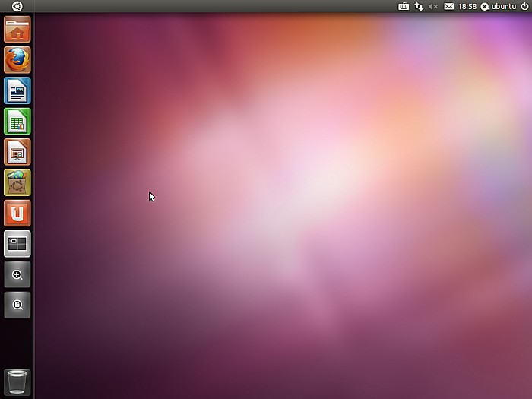Viewport: 532px width, 399px height.
Task: Open the Ubuntu Dash home button
Action: click(x=17, y=6)
